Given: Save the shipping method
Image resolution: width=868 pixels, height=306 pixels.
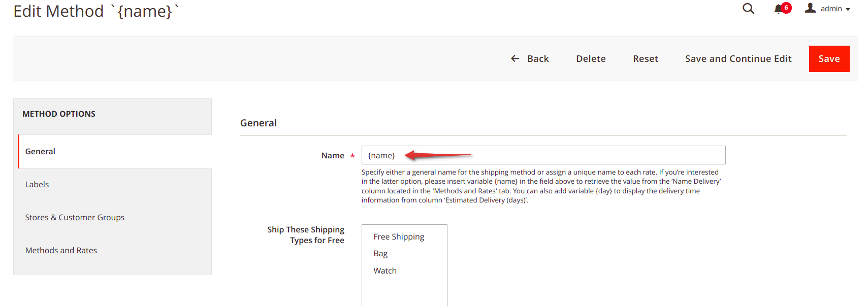Looking at the screenshot, I should (x=829, y=59).
